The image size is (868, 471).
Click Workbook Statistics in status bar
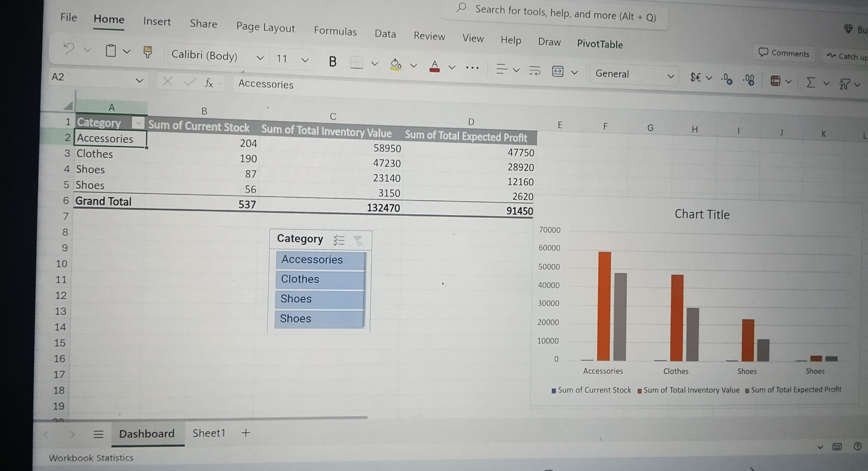(91, 458)
